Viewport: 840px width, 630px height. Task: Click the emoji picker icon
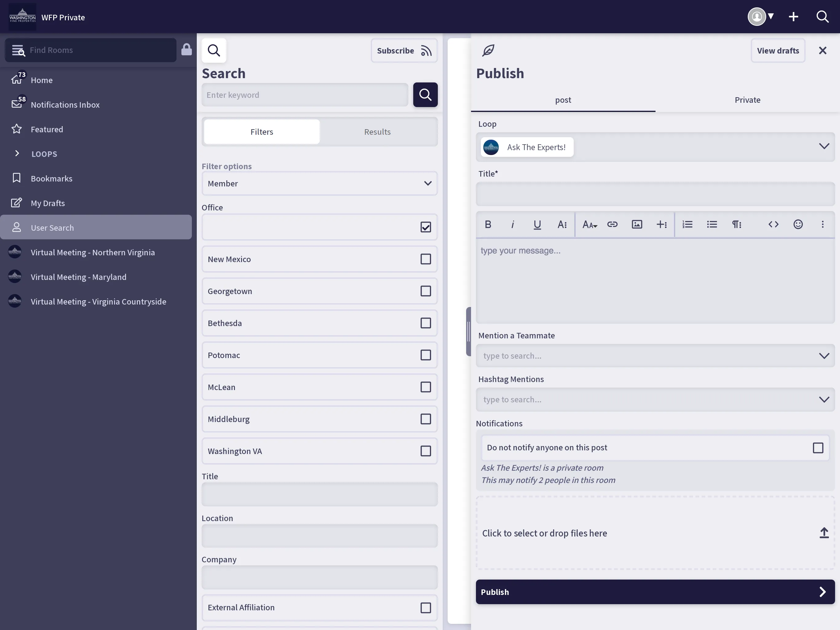coord(798,224)
